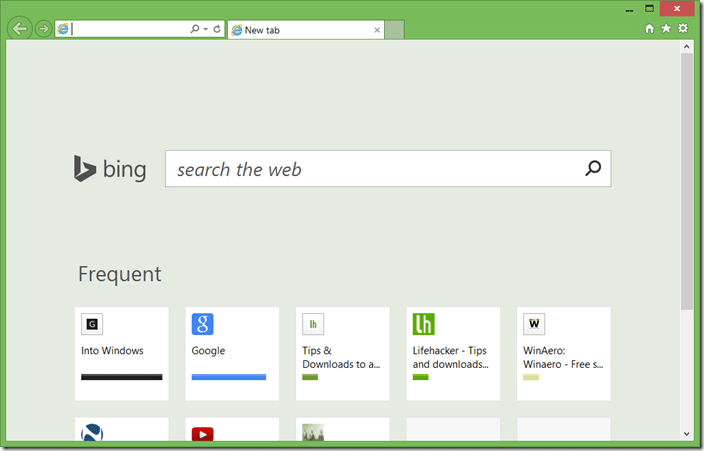Click the blue activity bar on Google tile

(229, 377)
